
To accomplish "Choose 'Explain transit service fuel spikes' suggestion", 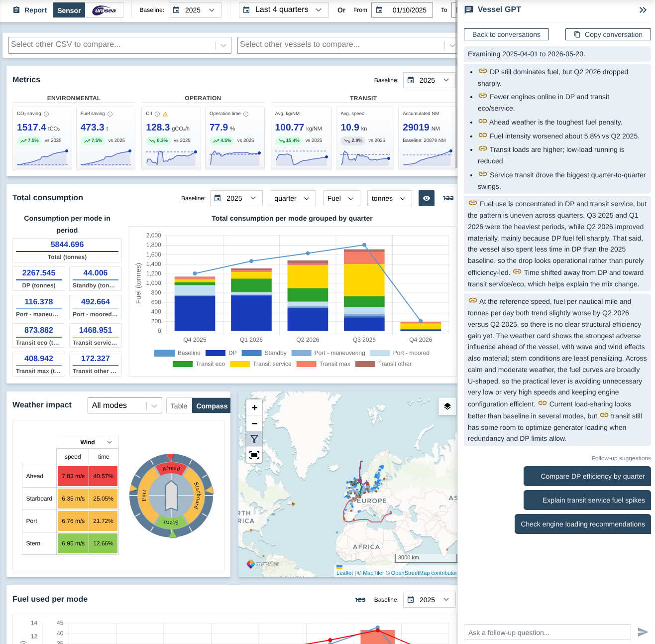I will click(x=587, y=500).
